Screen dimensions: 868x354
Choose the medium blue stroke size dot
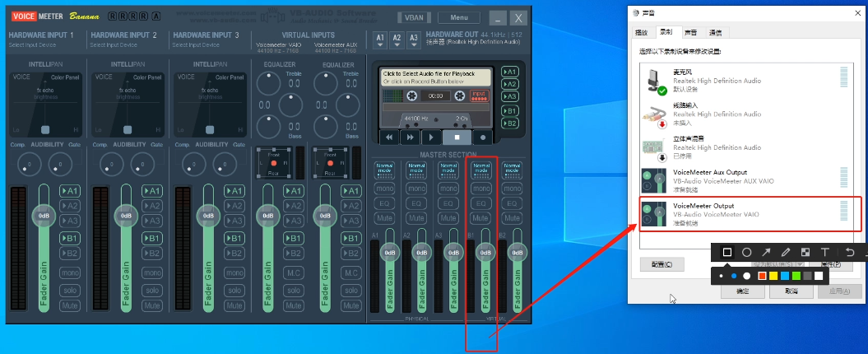[x=734, y=276]
